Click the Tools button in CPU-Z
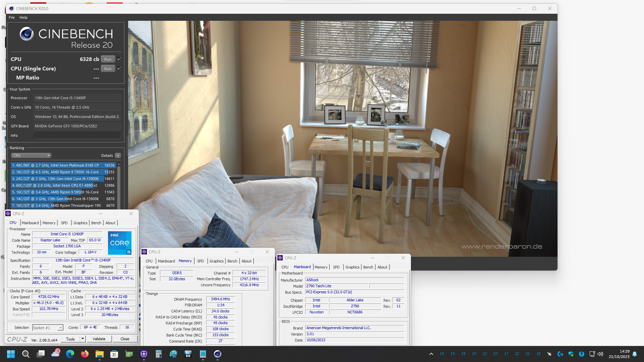This screenshot has width=644, height=362. 70,339
